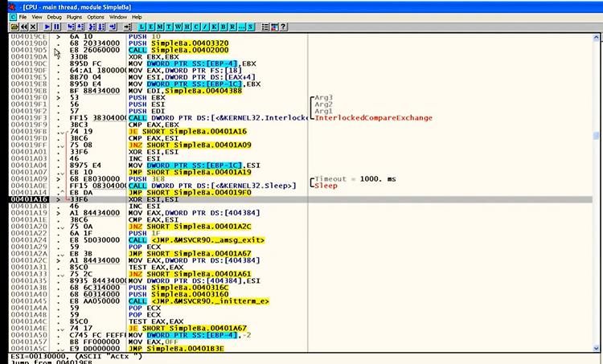Open the File menu

pos(23,17)
